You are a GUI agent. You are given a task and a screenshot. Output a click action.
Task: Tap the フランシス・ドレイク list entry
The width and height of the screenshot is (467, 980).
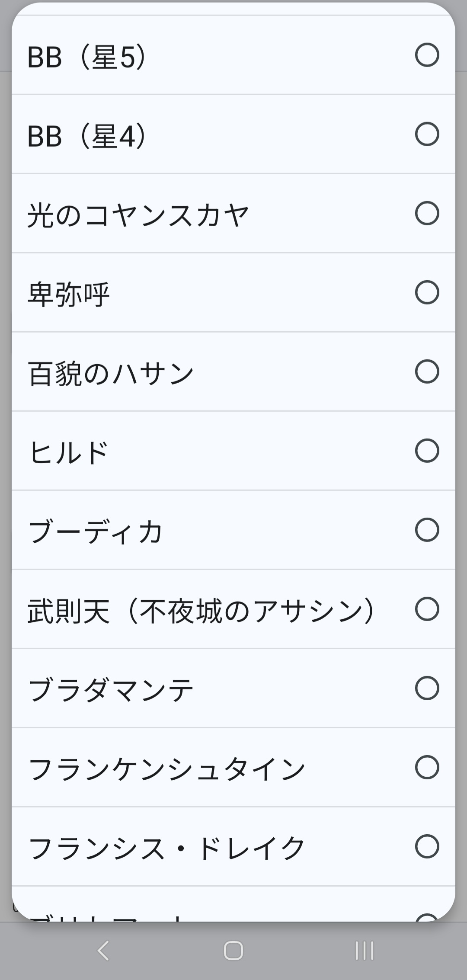pyautogui.click(x=167, y=847)
